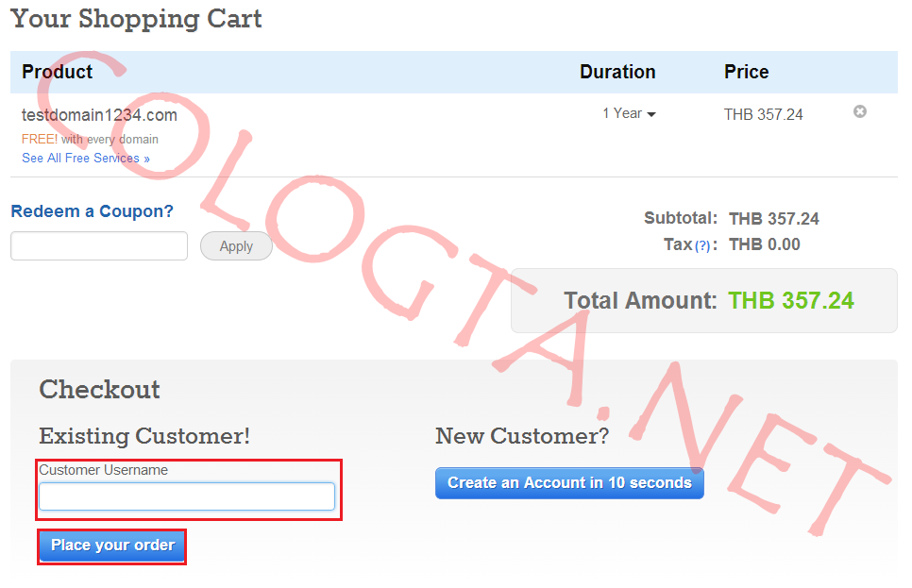Click the Place your order button
This screenshot has height=588, width=912.
coord(112,546)
